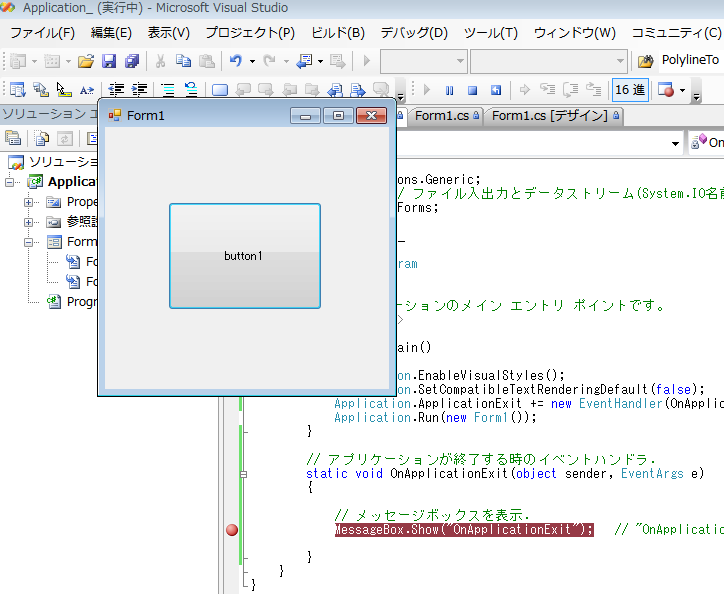Open the solution platform combo box
724x594 pixels.
coord(549,61)
